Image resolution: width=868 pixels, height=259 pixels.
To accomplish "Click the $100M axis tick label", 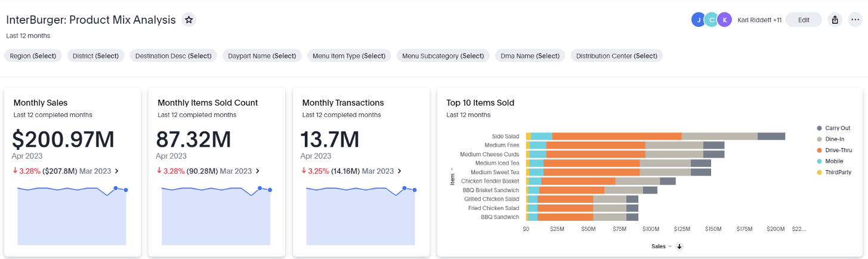I will point(651,229).
